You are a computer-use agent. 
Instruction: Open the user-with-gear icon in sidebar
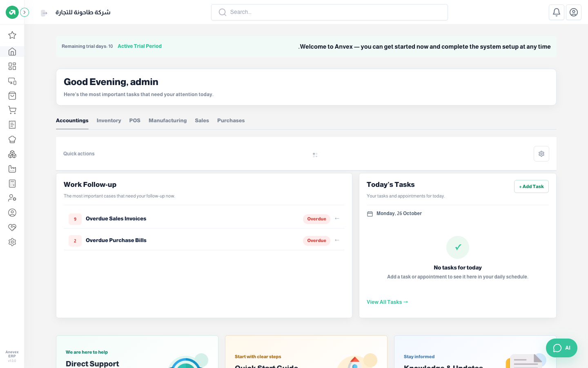(12, 198)
